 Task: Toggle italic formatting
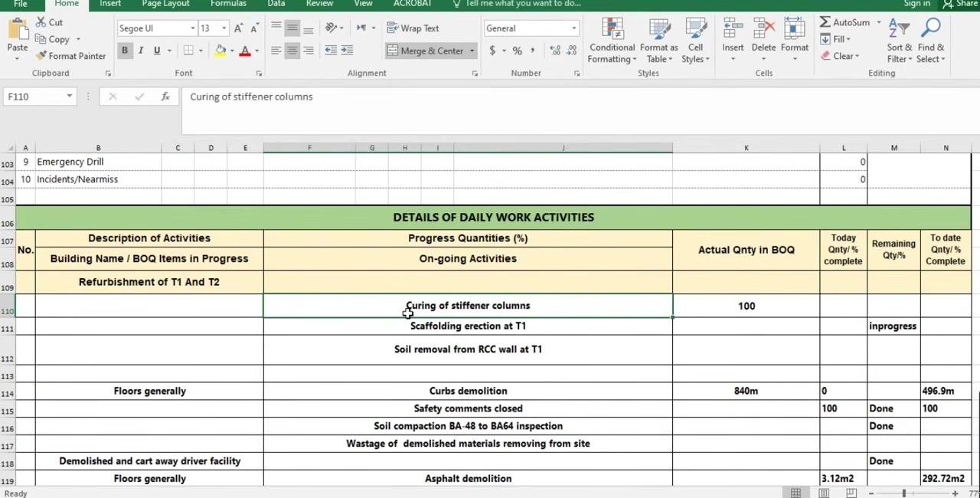pos(141,51)
